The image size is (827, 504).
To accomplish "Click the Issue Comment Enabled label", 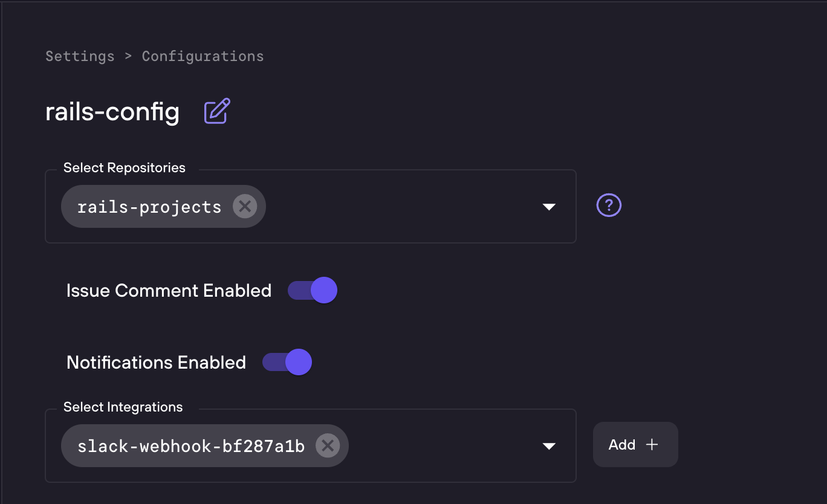I will click(169, 291).
